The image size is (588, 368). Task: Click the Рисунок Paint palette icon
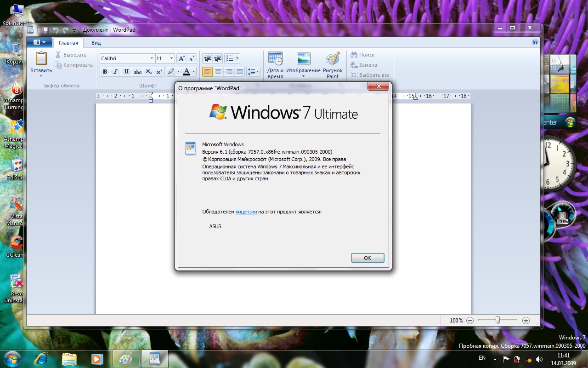pos(333,59)
